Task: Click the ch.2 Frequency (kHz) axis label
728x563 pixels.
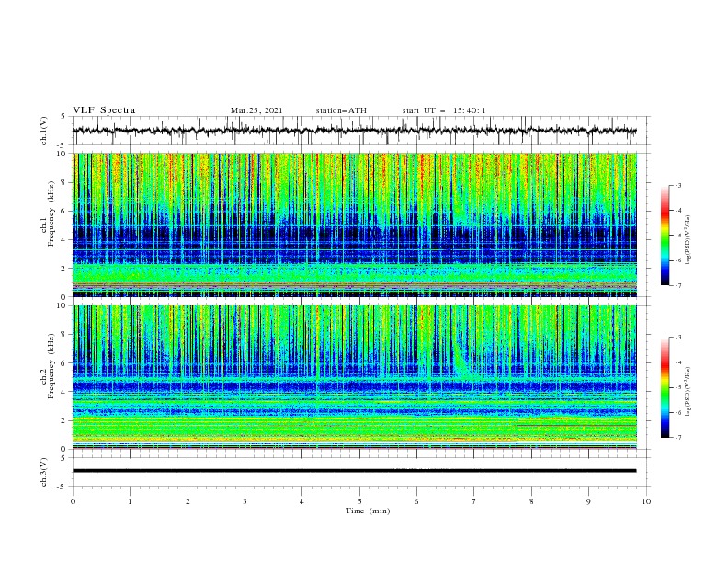Action: click(48, 365)
